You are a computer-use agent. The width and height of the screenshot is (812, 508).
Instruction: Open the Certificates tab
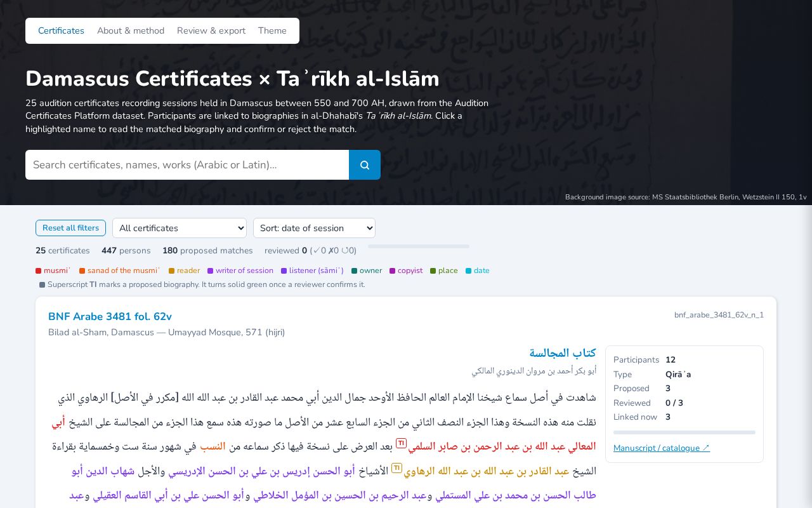point(61,30)
